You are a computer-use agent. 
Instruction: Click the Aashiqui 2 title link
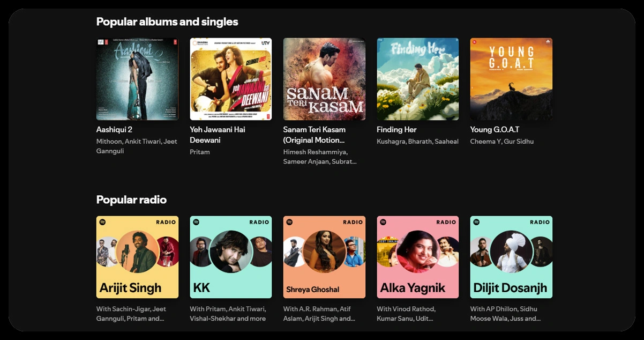coord(114,130)
